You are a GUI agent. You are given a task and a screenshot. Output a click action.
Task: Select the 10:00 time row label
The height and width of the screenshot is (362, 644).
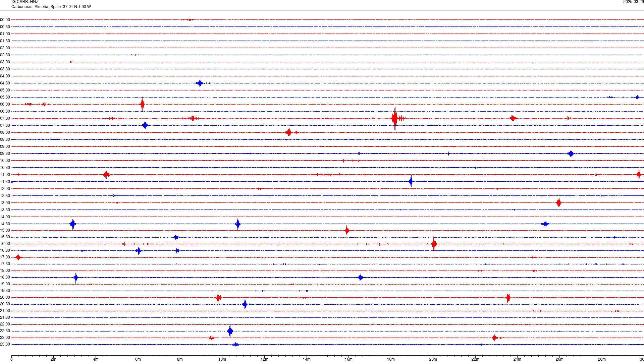pyautogui.click(x=5, y=161)
